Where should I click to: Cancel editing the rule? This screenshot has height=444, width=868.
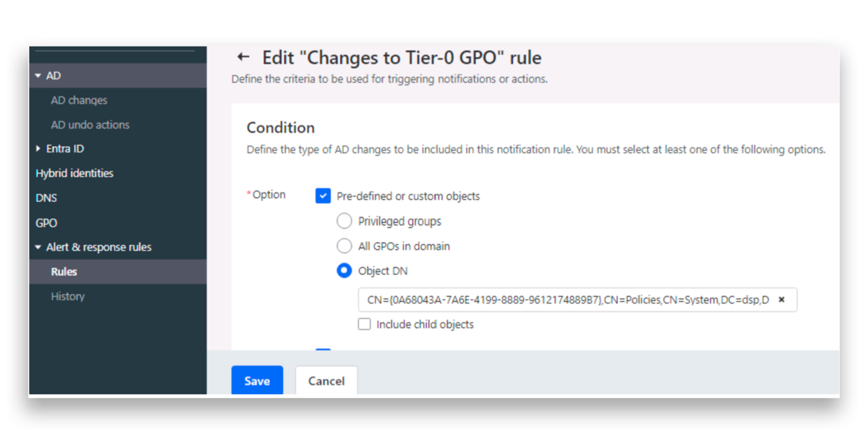pyautogui.click(x=326, y=380)
